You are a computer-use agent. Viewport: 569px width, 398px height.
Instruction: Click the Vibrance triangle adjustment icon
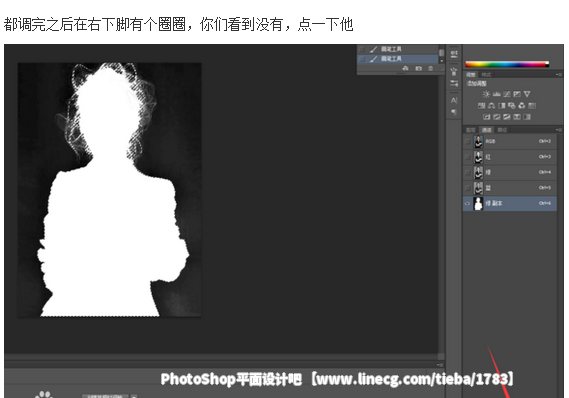point(527,94)
